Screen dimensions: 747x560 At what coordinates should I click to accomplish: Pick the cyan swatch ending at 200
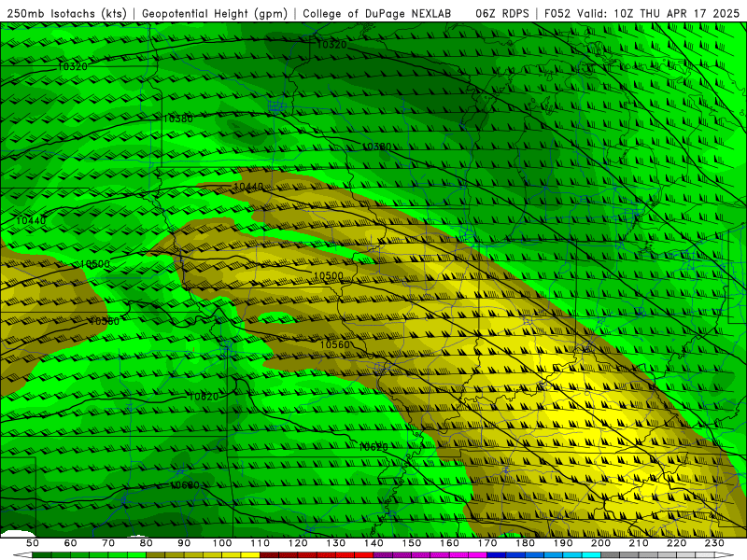click(x=591, y=555)
